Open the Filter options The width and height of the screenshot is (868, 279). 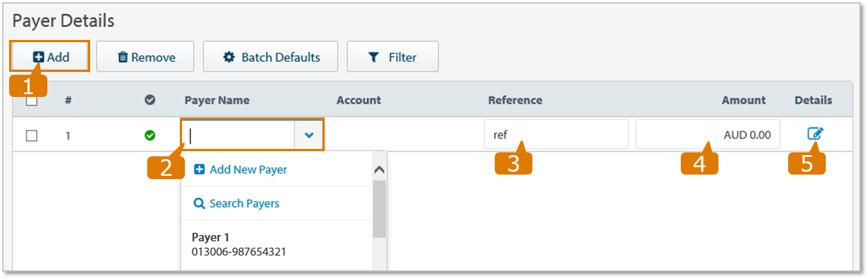[393, 57]
